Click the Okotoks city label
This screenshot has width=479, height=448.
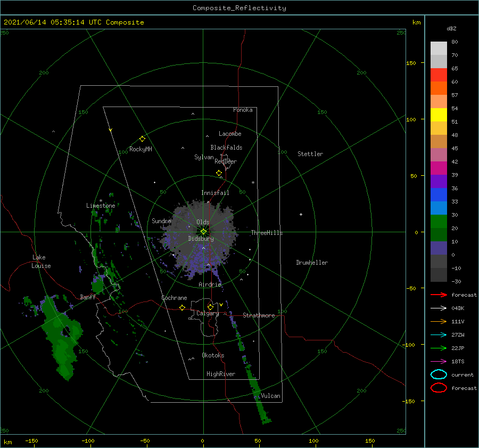coord(213,355)
